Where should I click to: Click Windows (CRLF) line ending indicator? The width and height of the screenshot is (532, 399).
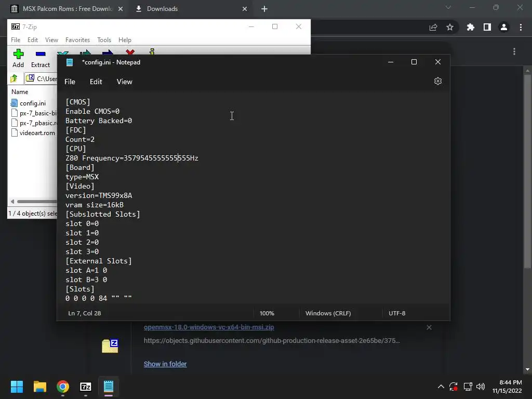tap(328, 313)
